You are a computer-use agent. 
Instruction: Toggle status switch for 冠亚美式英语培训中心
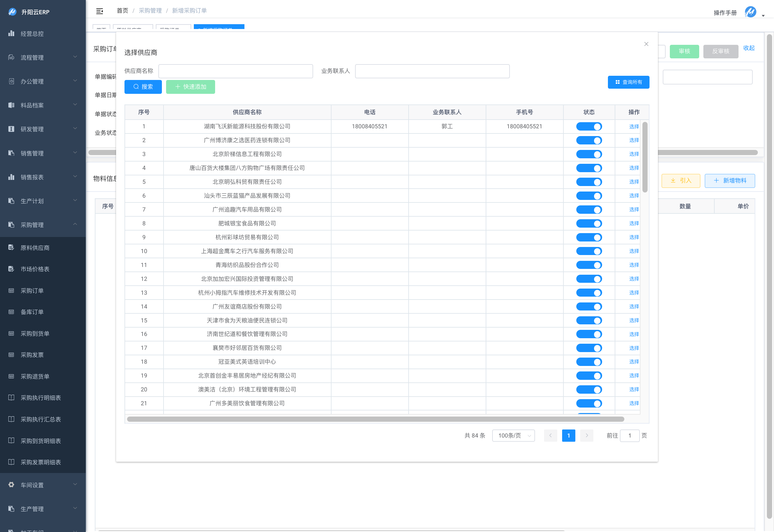click(x=589, y=362)
